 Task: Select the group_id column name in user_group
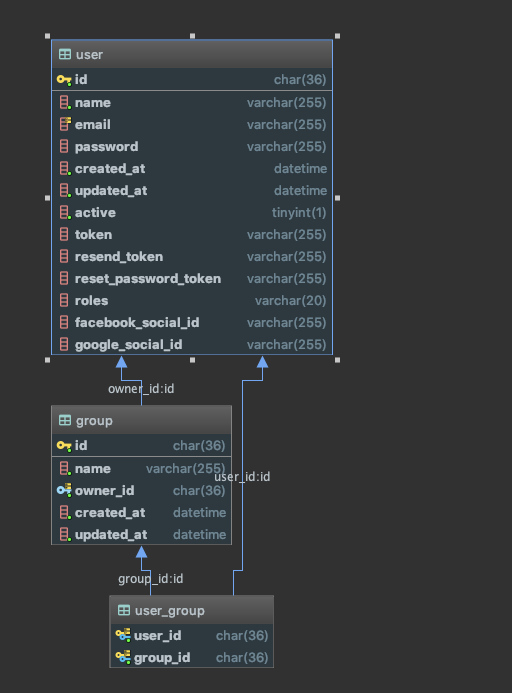coord(162,658)
